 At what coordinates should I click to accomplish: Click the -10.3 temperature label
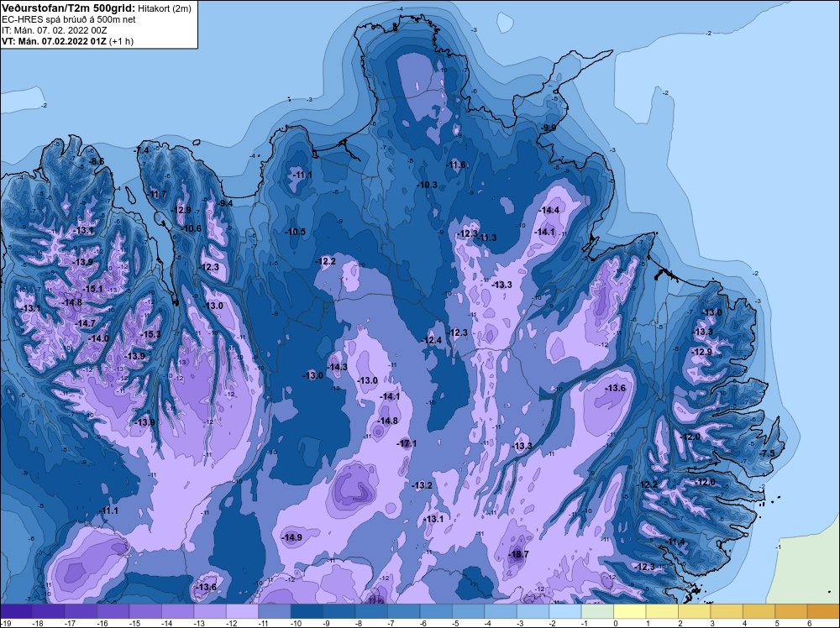(x=428, y=185)
